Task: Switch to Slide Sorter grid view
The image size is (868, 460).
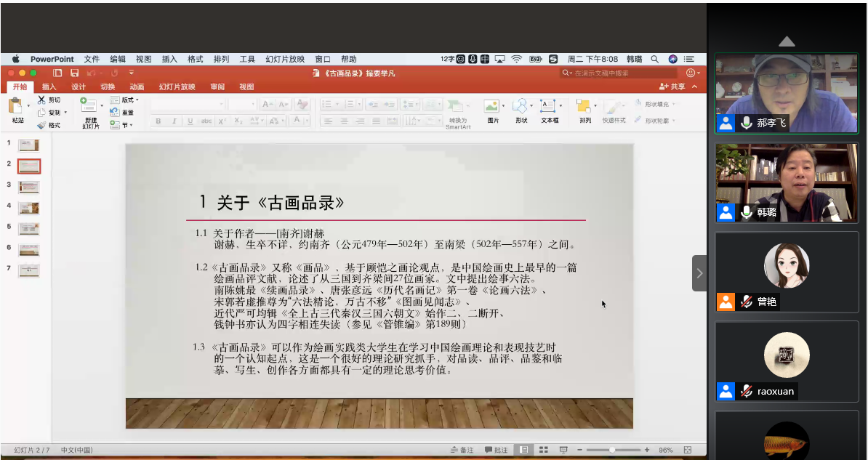Action: [542, 450]
